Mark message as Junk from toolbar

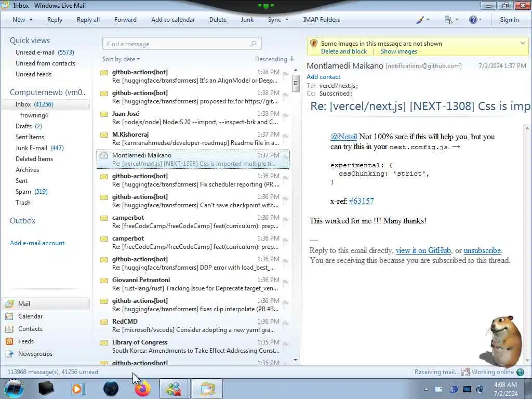(x=247, y=20)
